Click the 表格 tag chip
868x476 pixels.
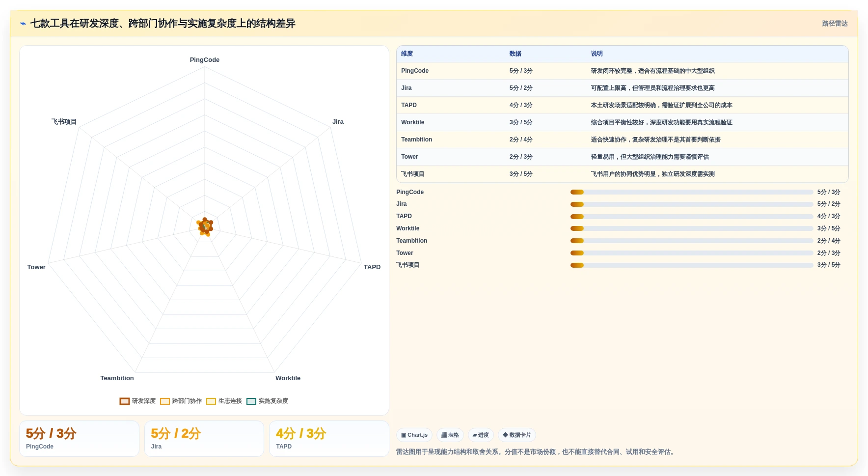click(x=450, y=435)
